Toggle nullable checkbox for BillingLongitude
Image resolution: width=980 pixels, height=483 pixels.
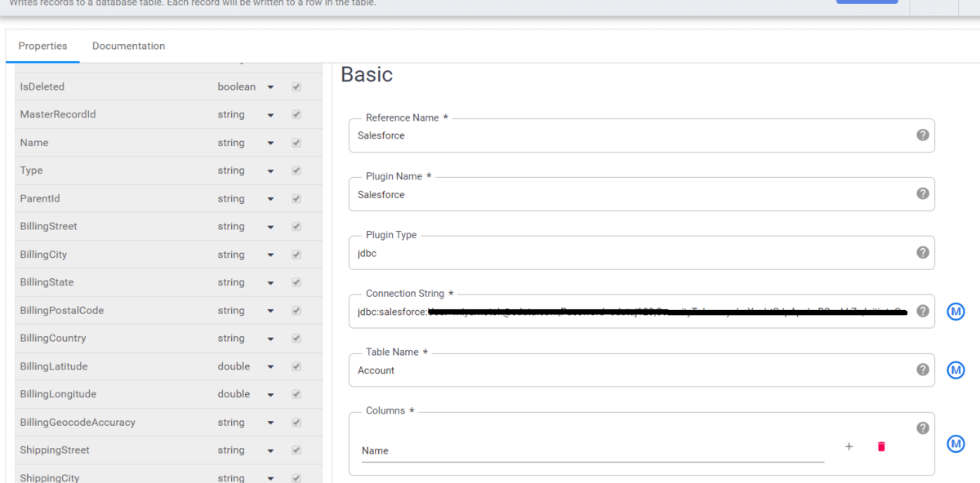[296, 394]
